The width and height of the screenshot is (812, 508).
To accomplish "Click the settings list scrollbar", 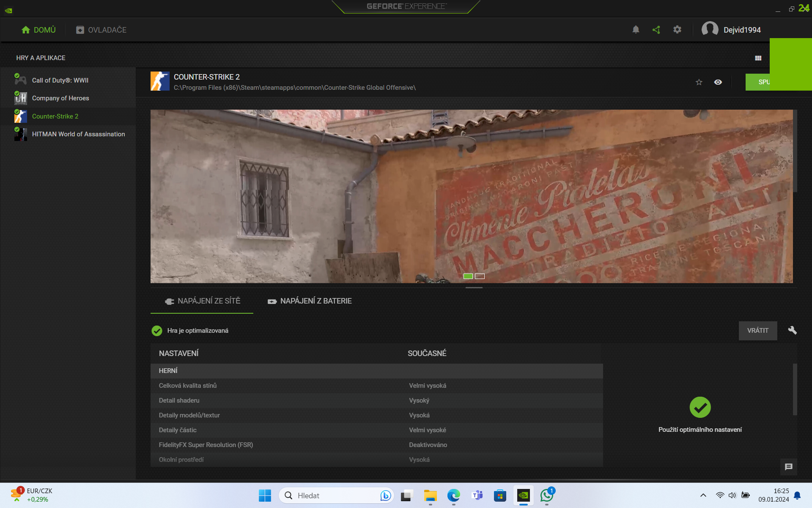I will 795,389.
